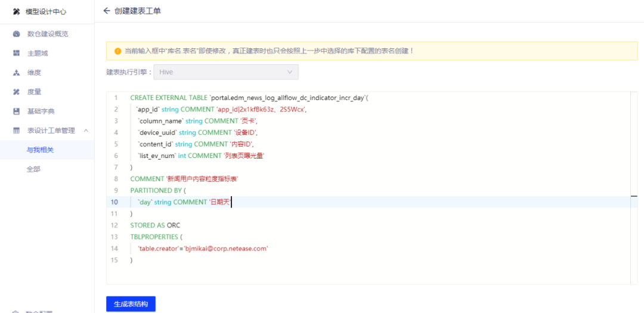644x313 pixels.
Task: Open 数仓建设概览 menu item
Action: point(47,33)
